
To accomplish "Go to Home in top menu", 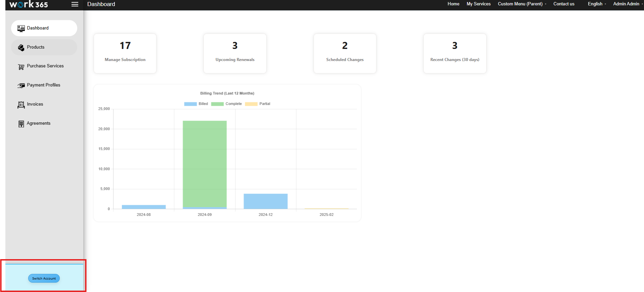I will tap(453, 4).
